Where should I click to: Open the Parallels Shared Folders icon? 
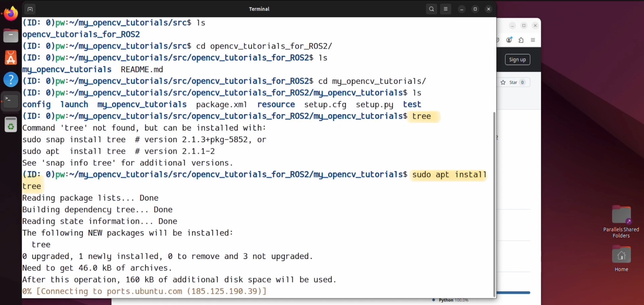[621, 215]
